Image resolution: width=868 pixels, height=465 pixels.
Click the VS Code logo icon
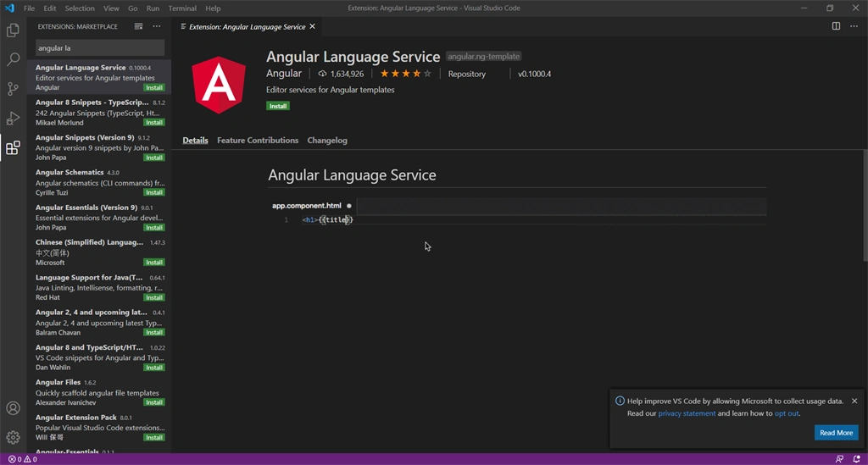pos(9,8)
